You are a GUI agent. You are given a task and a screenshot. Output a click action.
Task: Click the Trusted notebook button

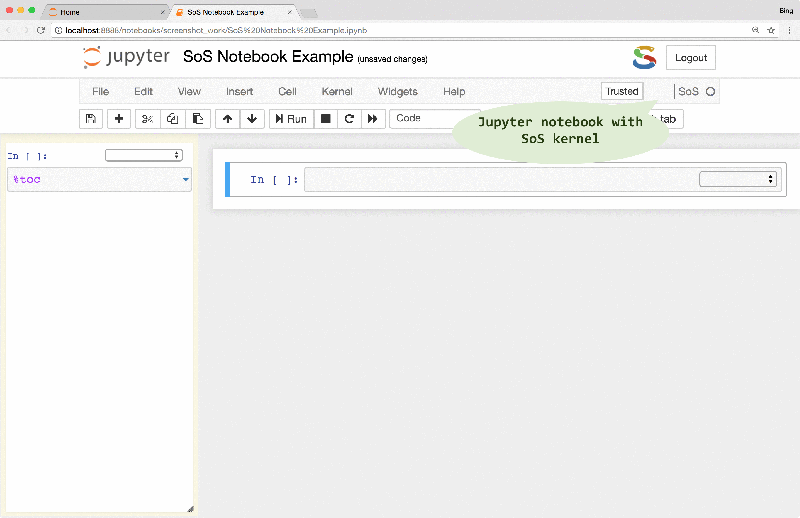tap(622, 91)
